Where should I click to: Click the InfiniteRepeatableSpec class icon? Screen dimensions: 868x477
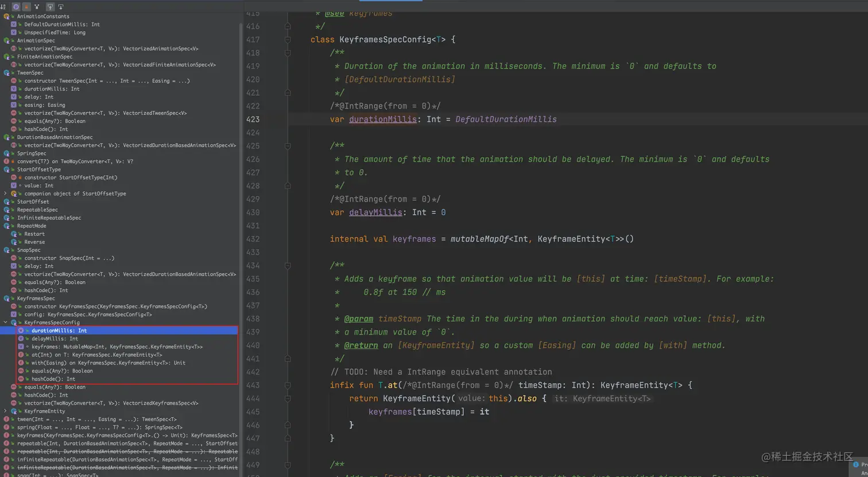pos(7,218)
